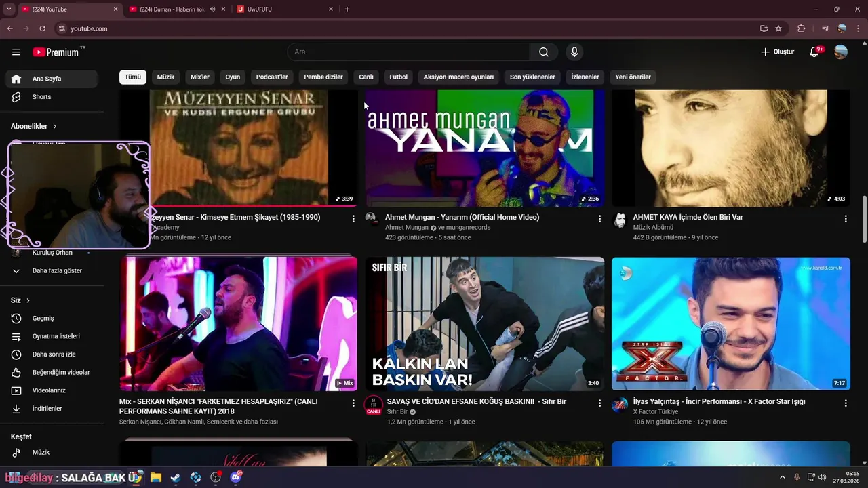The image size is (868, 488).
Task: Go to Ana Sayfa in sidebar
Action: (52, 79)
